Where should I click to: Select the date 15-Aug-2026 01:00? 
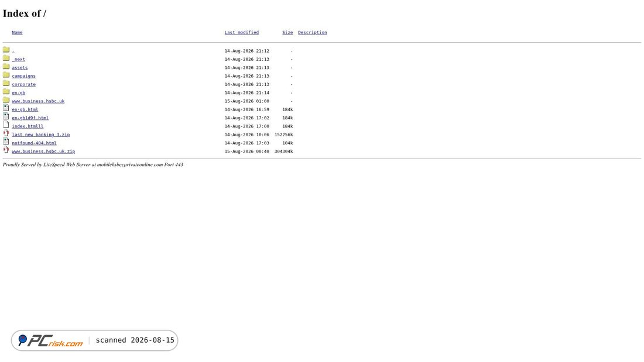(247, 101)
